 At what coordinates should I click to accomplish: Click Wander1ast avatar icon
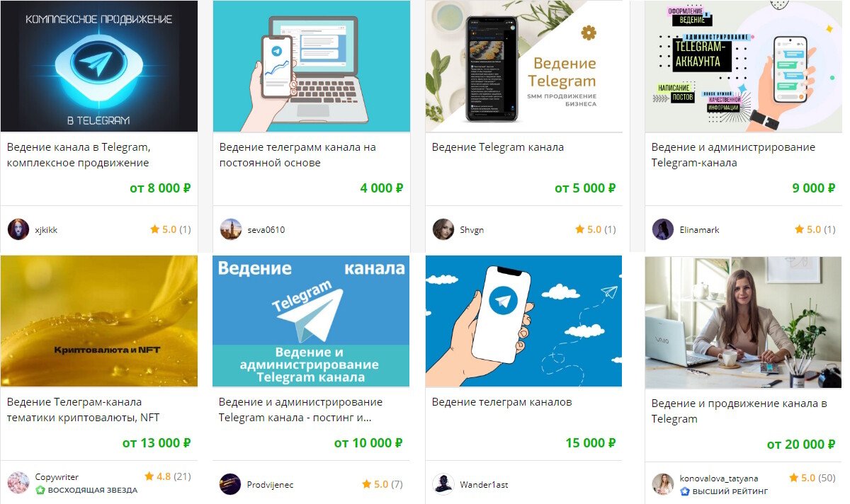(x=443, y=484)
